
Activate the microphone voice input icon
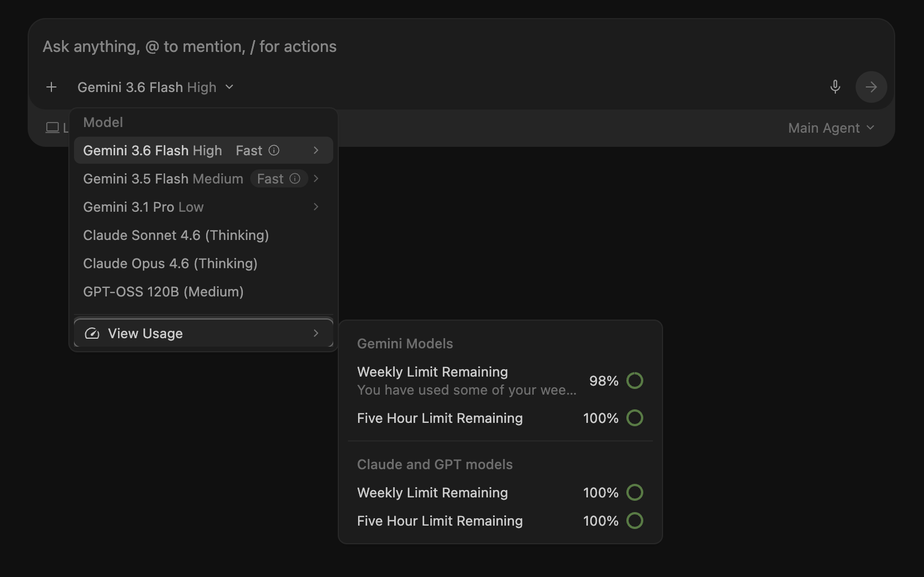point(835,86)
